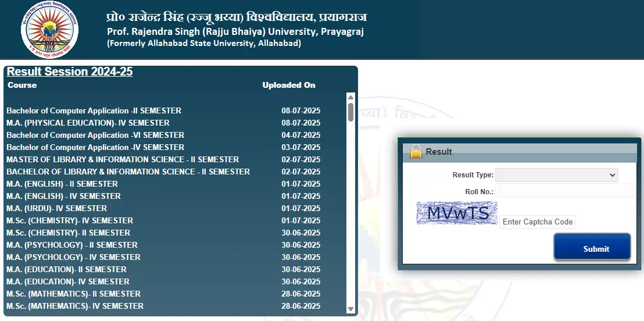Select Bachelor of Computer Application -VI SEMESTER
644x321 pixels.
[x=95, y=135]
